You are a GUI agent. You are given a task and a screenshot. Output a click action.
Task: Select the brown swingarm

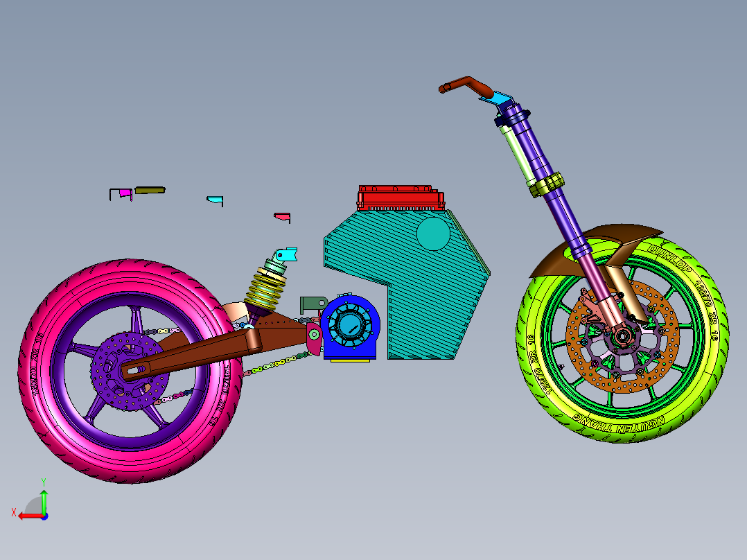click(x=205, y=350)
